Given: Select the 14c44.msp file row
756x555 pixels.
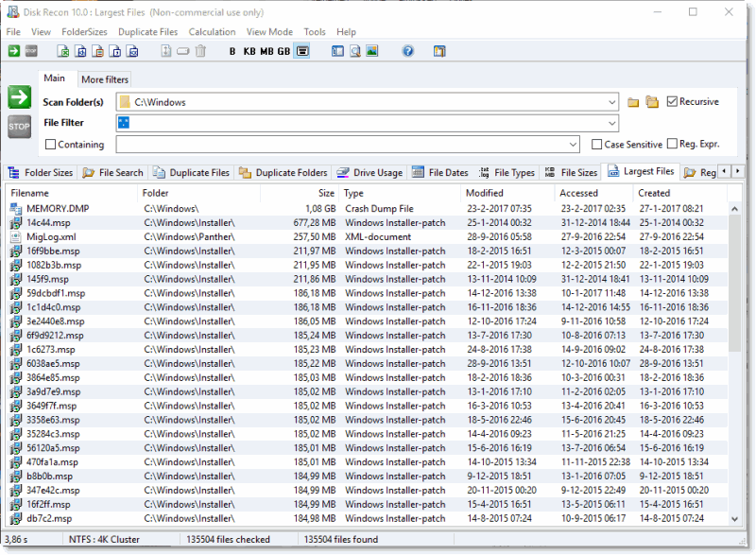Looking at the screenshot, I should pyautogui.click(x=367, y=223).
